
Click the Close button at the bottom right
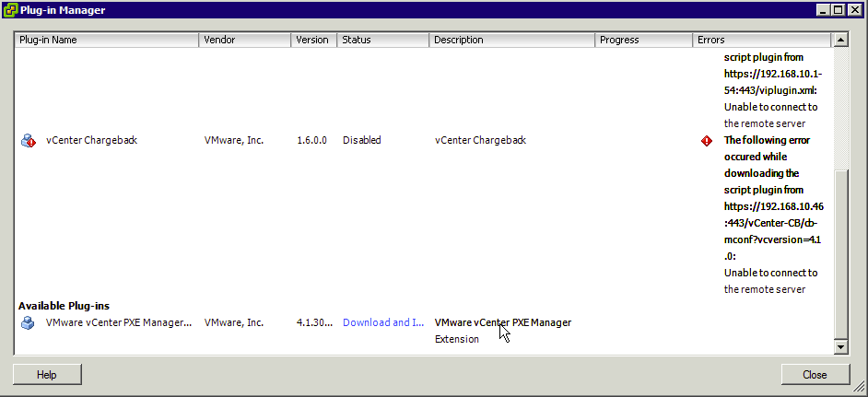pos(815,375)
